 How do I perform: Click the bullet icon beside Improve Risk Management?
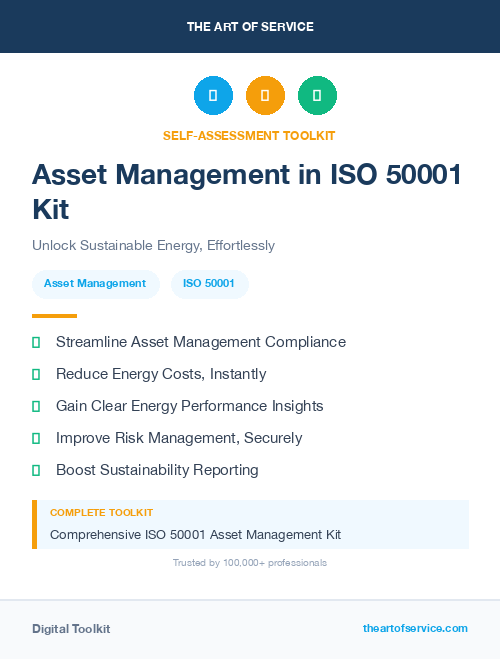pyautogui.click(x=36, y=438)
